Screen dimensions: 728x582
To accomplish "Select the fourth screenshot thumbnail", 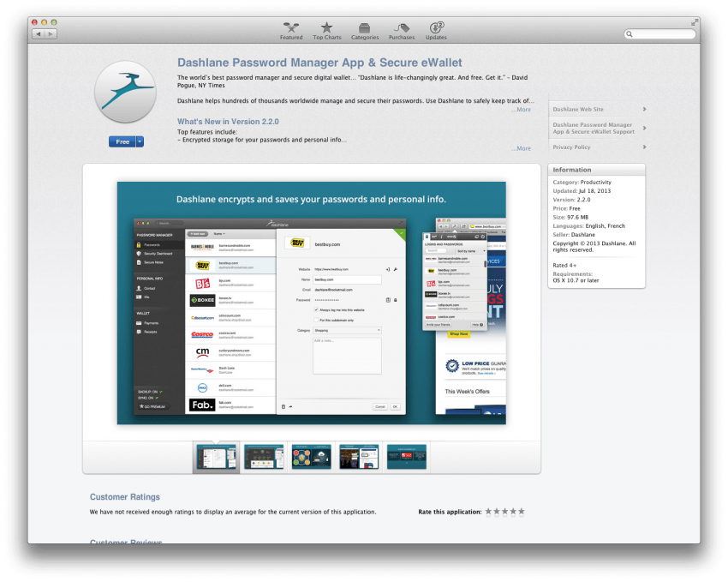I will (x=359, y=457).
